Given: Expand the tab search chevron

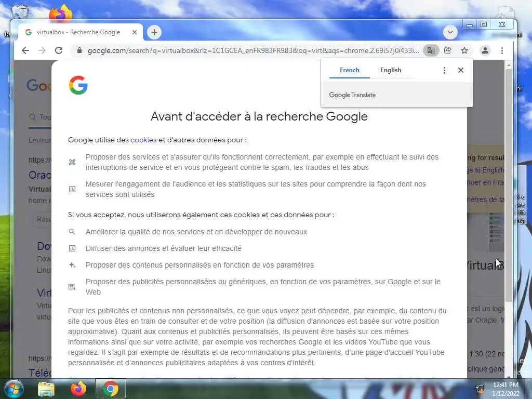Looking at the screenshot, I should (x=450, y=32).
